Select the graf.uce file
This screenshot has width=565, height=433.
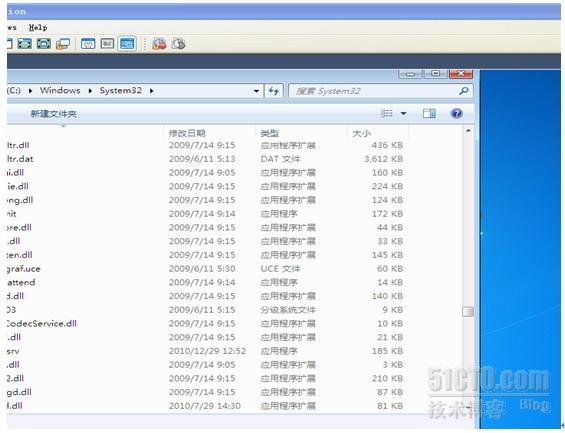point(24,269)
